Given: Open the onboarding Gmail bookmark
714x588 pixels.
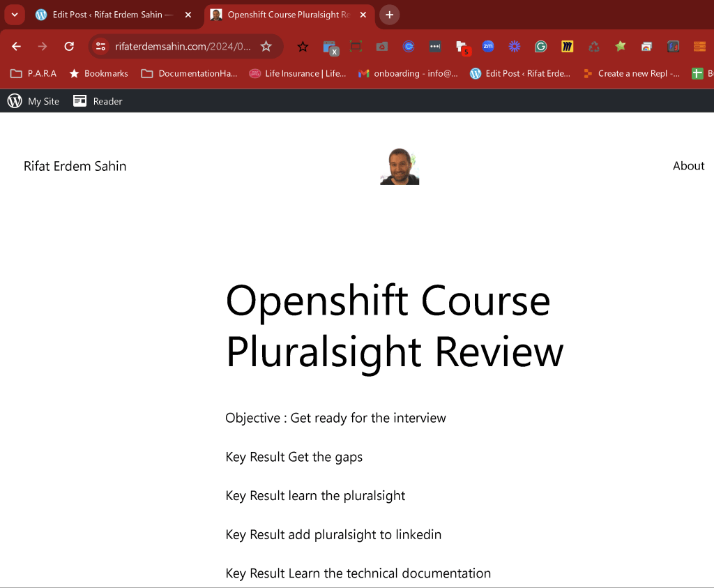Looking at the screenshot, I should click(x=408, y=73).
